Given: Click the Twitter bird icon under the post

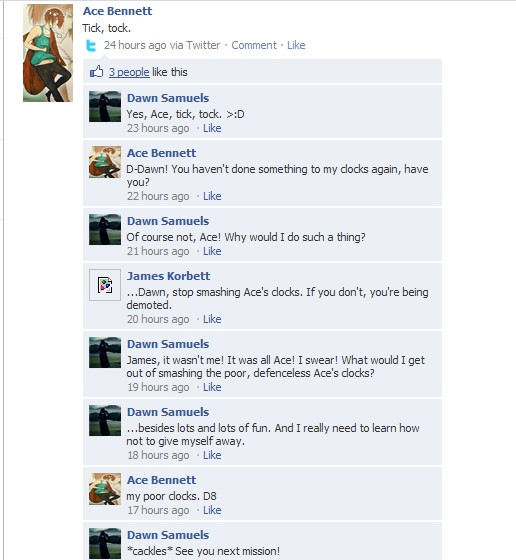Looking at the screenshot, I should pyautogui.click(x=91, y=46).
